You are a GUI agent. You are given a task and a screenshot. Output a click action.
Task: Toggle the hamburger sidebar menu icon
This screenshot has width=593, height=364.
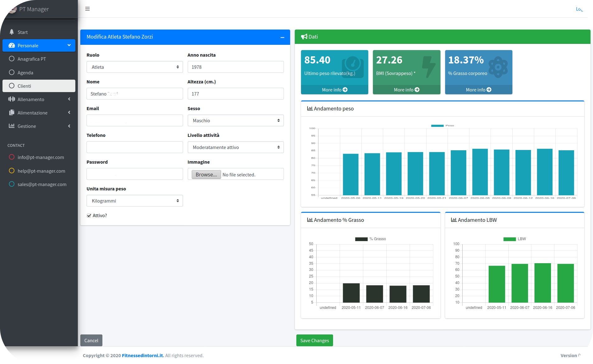[87, 9]
